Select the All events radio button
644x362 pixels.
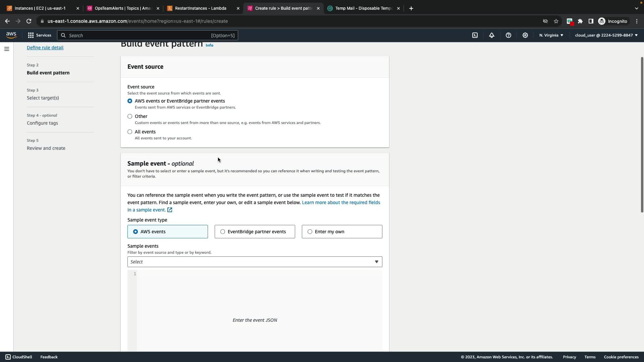130,132
